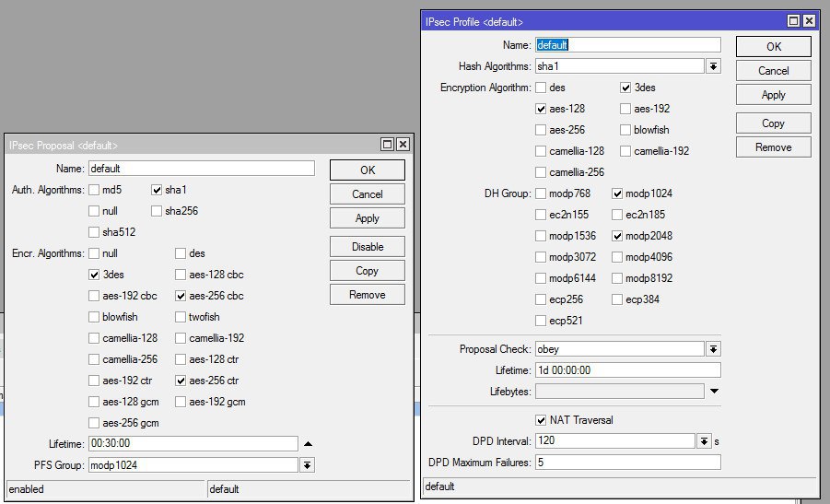
Task: Enable twofish encryption checkbox
Action: click(181, 317)
